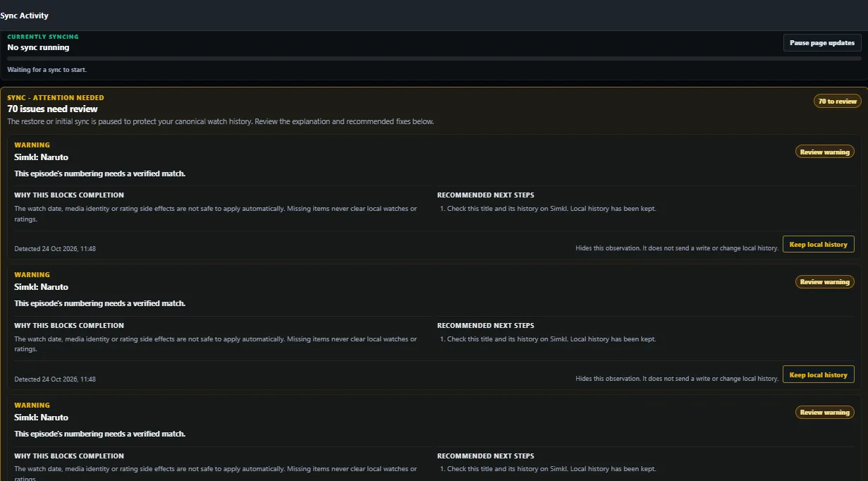Click the Pause page updates button
The width and height of the screenshot is (868, 481).
click(x=822, y=43)
